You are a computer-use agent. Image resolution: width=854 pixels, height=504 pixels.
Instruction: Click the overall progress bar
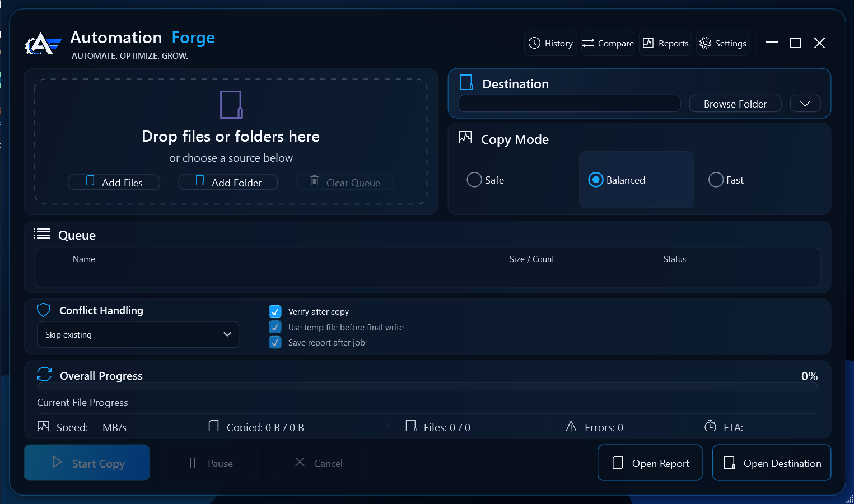pos(427,387)
